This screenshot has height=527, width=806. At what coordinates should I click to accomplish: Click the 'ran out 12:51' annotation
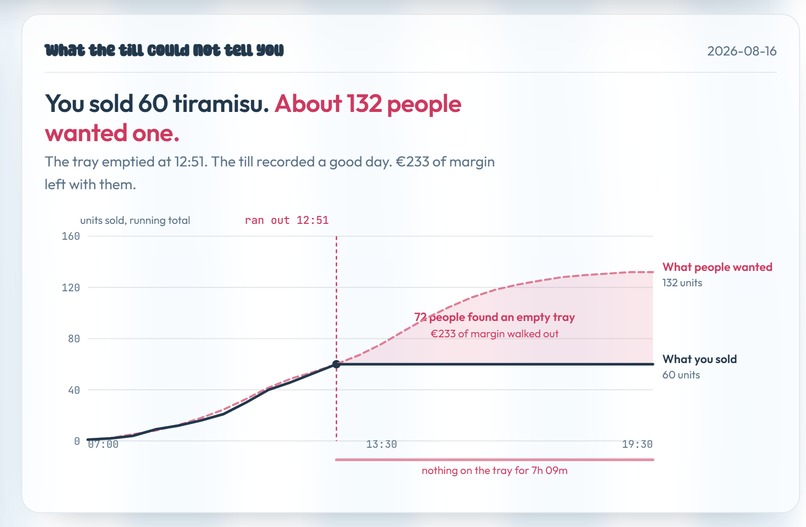[x=286, y=221]
